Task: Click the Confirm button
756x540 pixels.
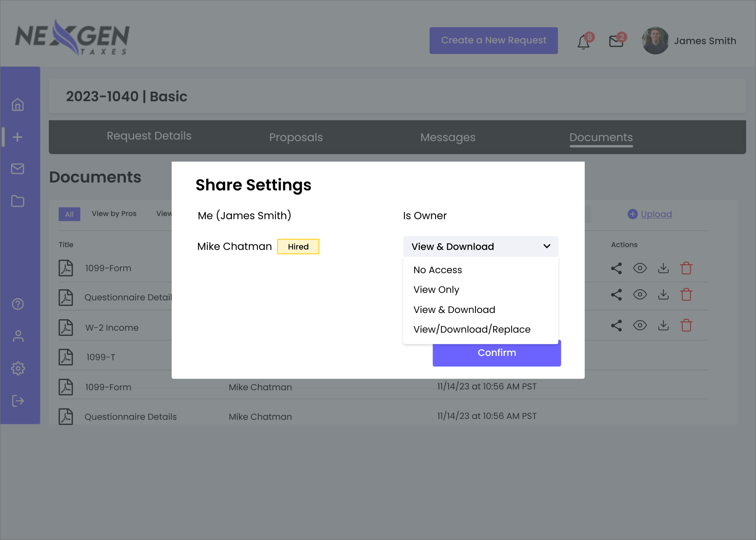Action: pos(497,353)
